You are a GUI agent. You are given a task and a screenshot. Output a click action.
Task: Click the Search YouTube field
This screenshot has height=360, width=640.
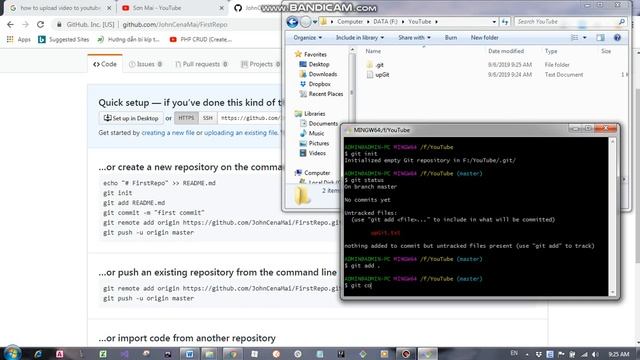click(x=570, y=22)
